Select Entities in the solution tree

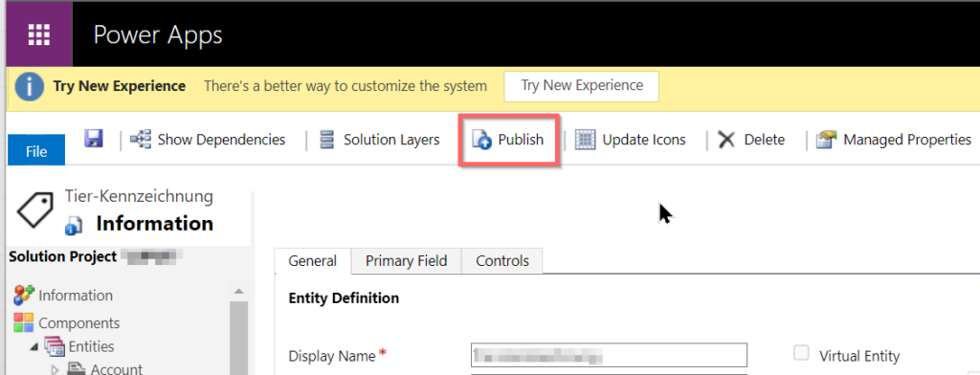point(91,346)
